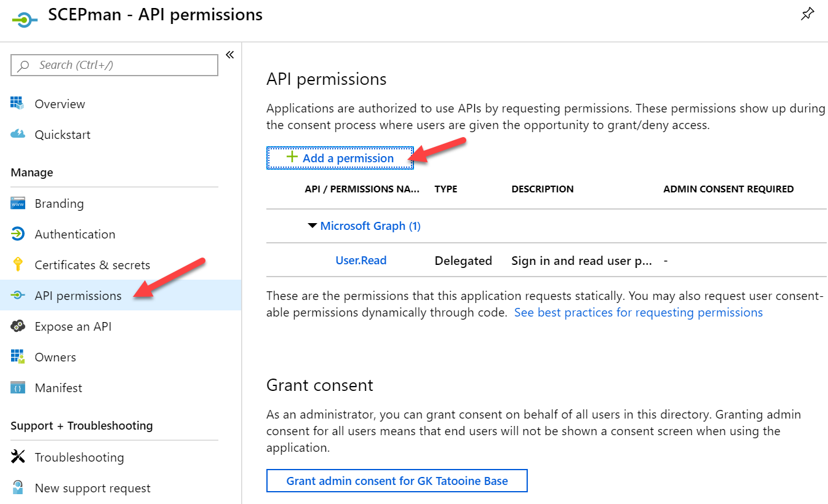
Task: Select API permissions menu item
Action: pos(78,296)
